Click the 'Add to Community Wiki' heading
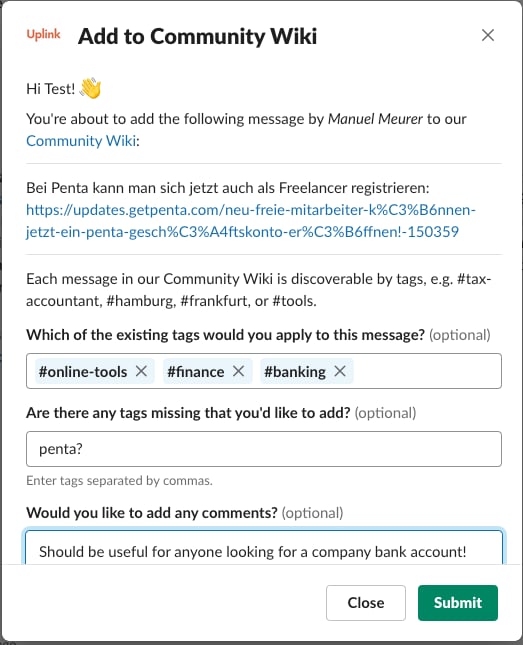This screenshot has height=645, width=523. 198,36
